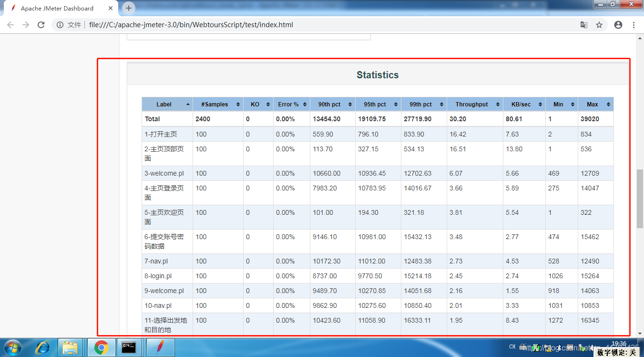Image resolution: width=644 pixels, height=357 pixels.
Task: Click the Statistics panel heading
Action: click(378, 75)
